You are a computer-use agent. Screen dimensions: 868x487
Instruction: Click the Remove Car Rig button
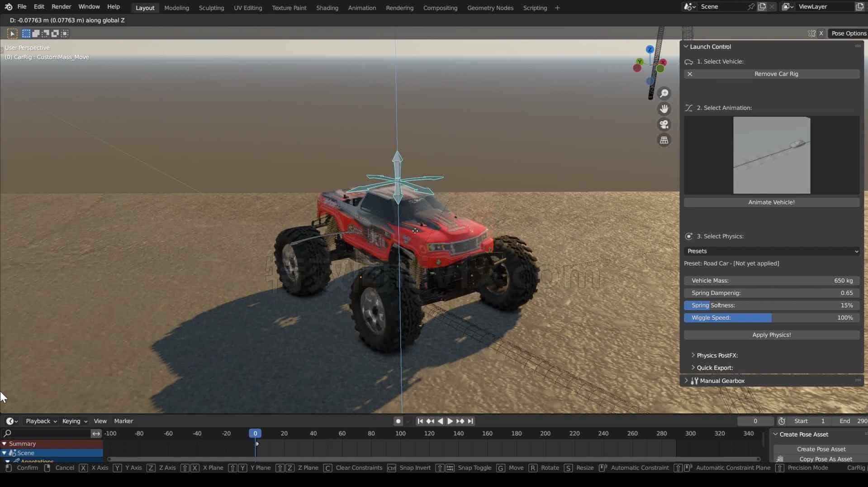(772, 74)
